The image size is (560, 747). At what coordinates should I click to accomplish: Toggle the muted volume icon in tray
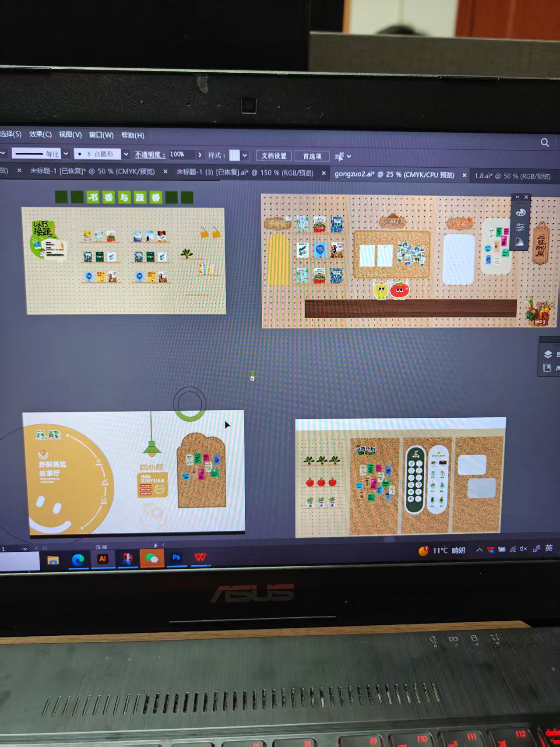[523, 549]
